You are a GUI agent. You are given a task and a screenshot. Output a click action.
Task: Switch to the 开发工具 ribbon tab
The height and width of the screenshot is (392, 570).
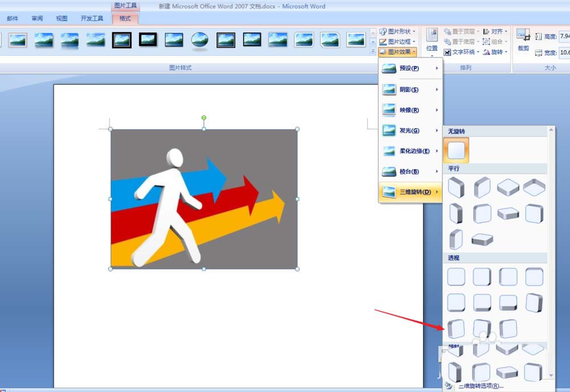[x=92, y=19]
